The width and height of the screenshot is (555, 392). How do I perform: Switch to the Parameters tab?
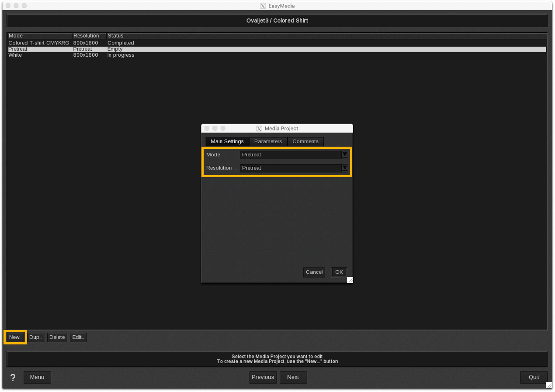click(x=268, y=141)
